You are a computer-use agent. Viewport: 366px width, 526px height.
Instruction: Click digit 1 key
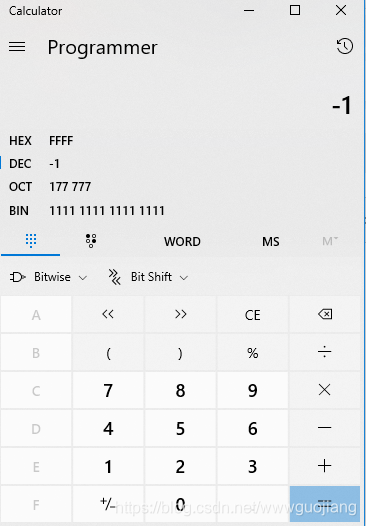click(x=108, y=466)
